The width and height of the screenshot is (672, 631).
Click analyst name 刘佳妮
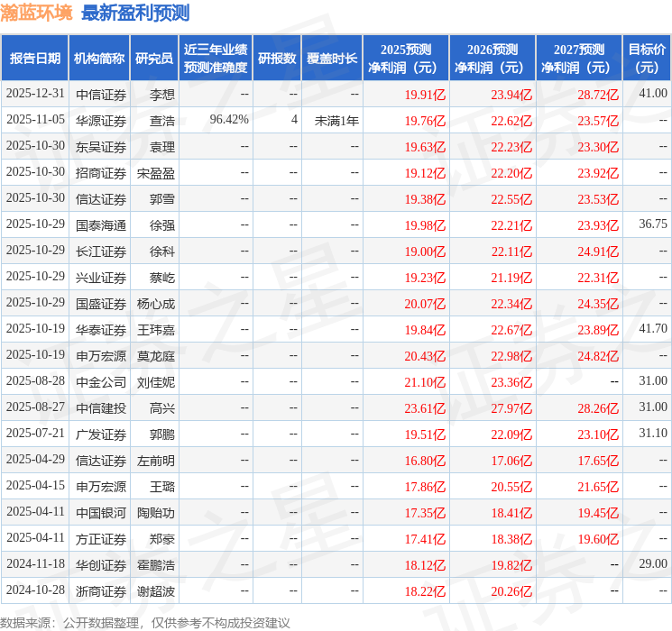[x=155, y=382]
